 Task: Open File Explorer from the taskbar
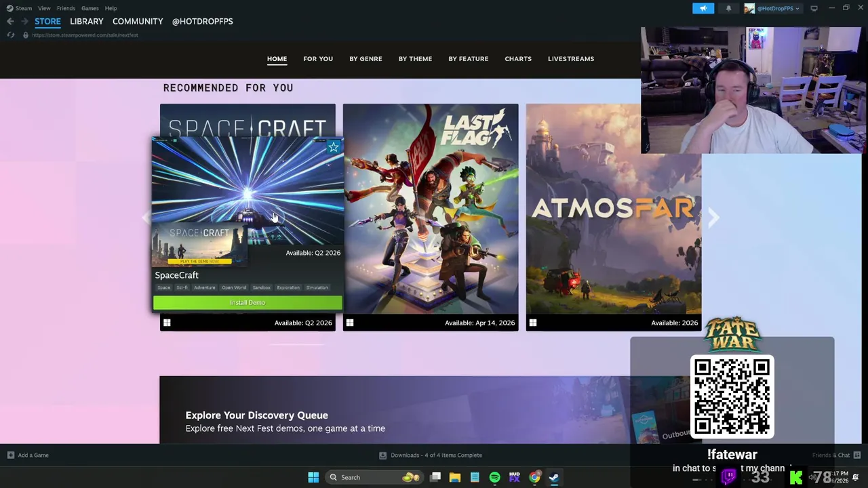[x=455, y=478]
